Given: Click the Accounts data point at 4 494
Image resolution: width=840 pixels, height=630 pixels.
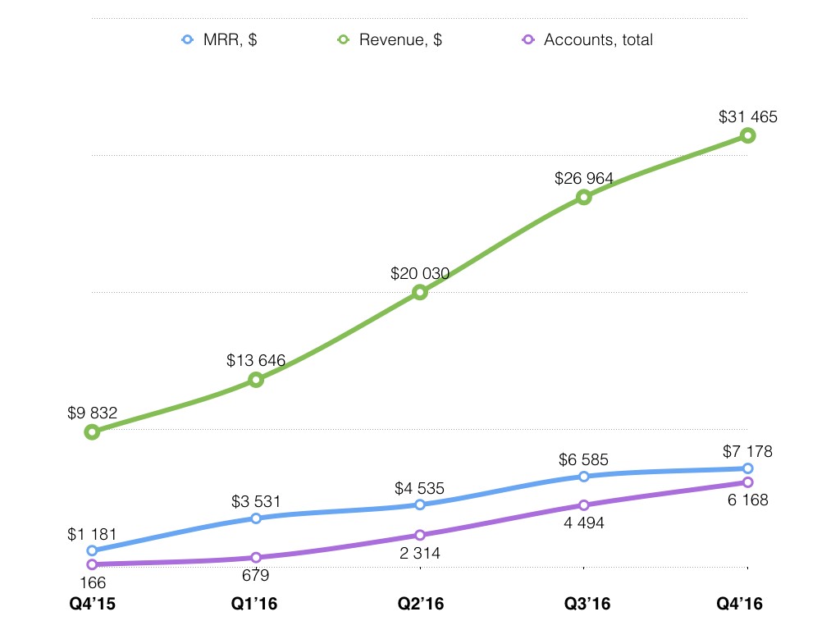Looking at the screenshot, I should [x=583, y=505].
